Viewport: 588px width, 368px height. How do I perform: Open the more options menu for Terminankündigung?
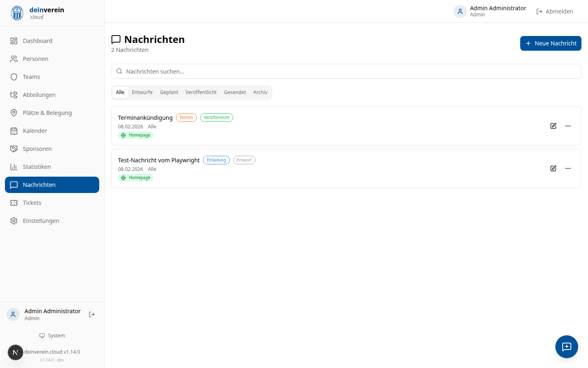tap(568, 126)
